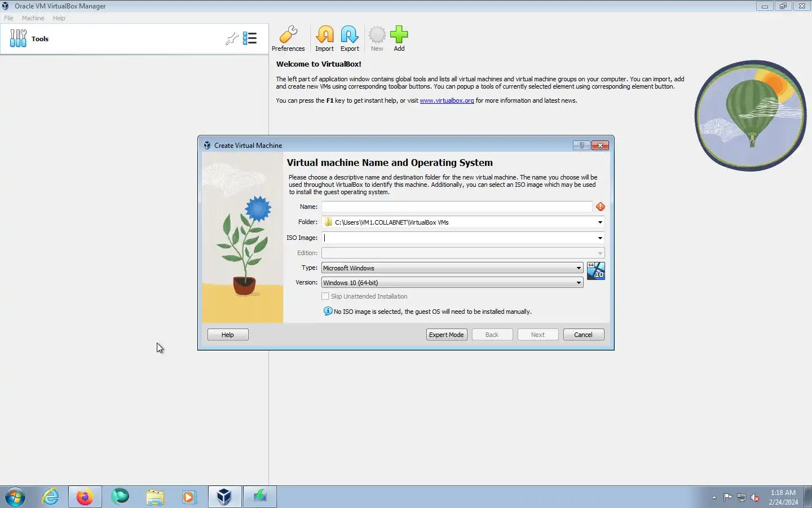Click the Name input field
This screenshot has width=812, height=508.
pyautogui.click(x=457, y=207)
